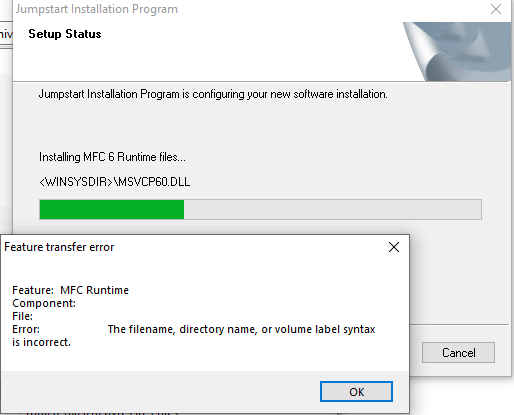The image size is (514, 415).
Task: Click the configuring software installation message
Action: (213, 94)
